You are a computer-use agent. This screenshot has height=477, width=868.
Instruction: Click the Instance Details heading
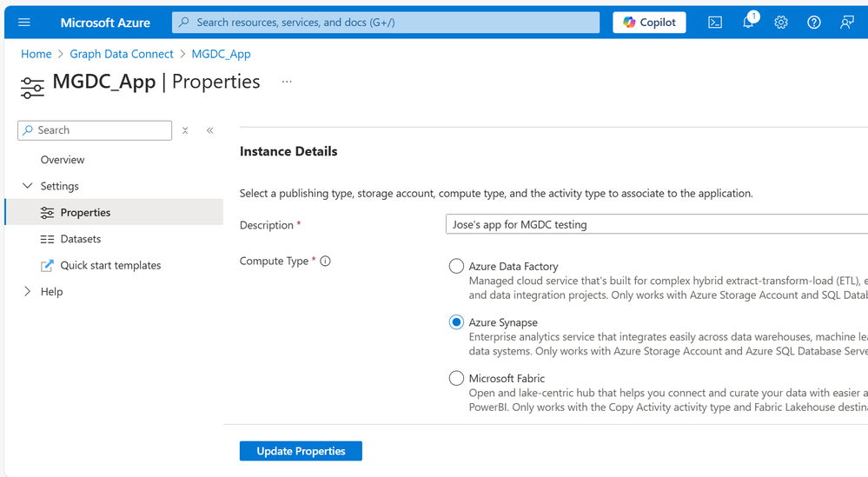[288, 152]
